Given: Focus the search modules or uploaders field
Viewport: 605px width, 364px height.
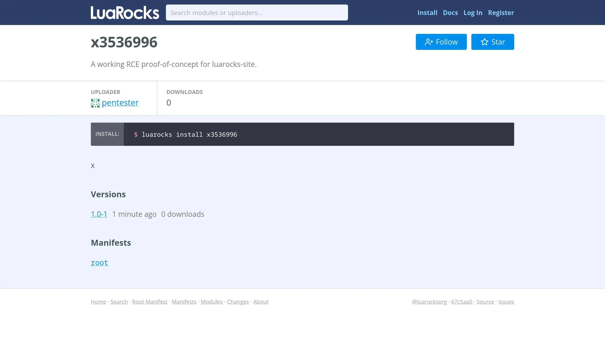Looking at the screenshot, I should click(x=257, y=13).
